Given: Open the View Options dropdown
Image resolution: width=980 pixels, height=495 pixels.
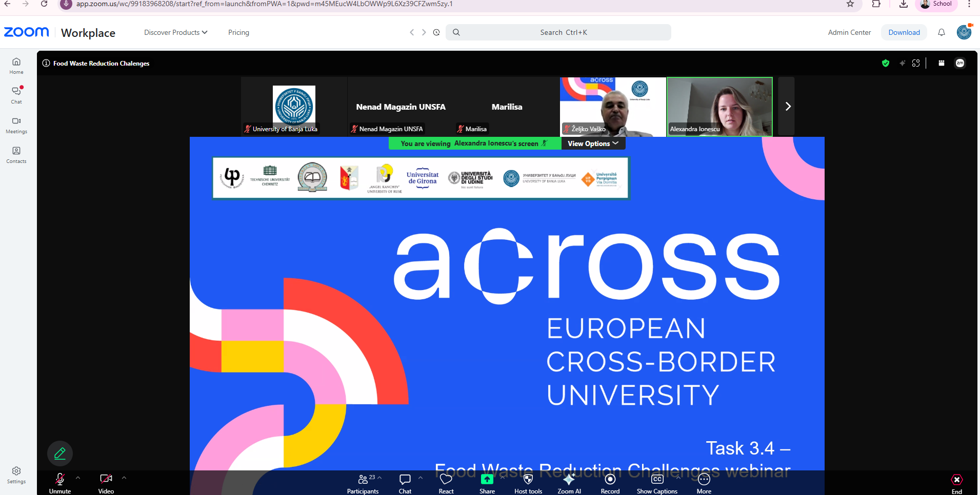Looking at the screenshot, I should point(593,143).
